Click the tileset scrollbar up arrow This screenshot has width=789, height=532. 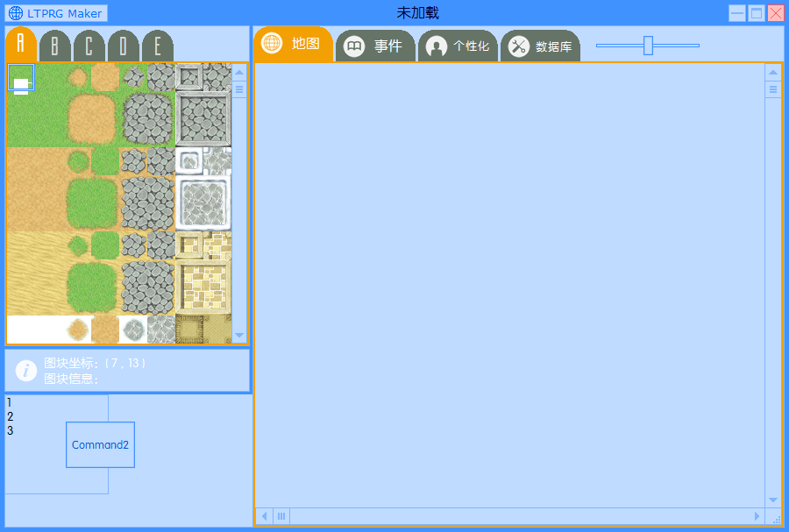point(239,73)
